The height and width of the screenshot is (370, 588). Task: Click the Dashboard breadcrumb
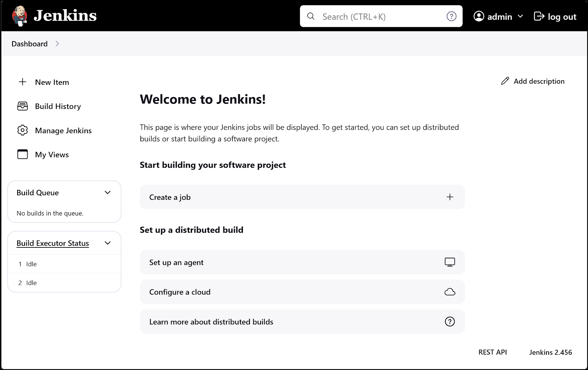point(29,44)
